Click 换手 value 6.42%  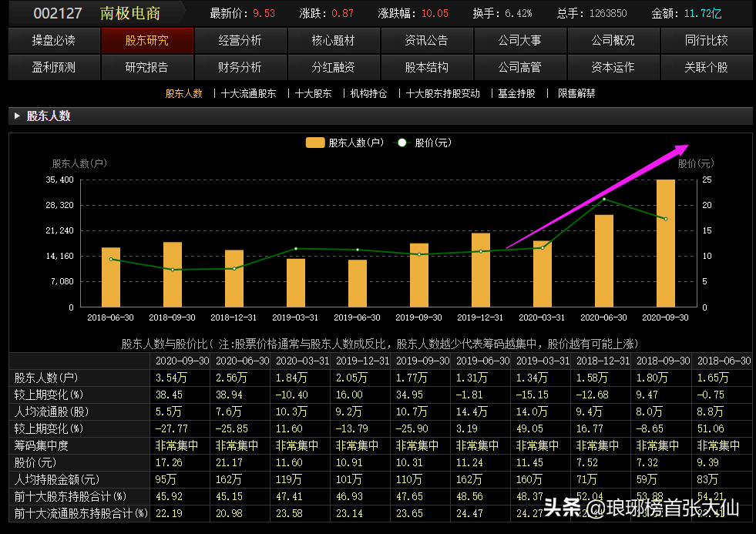(x=519, y=14)
